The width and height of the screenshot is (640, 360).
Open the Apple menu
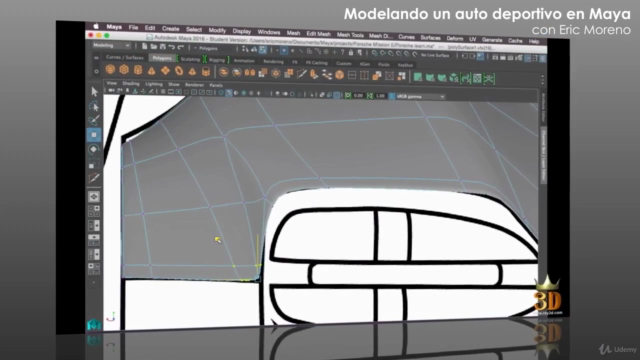[96, 26]
